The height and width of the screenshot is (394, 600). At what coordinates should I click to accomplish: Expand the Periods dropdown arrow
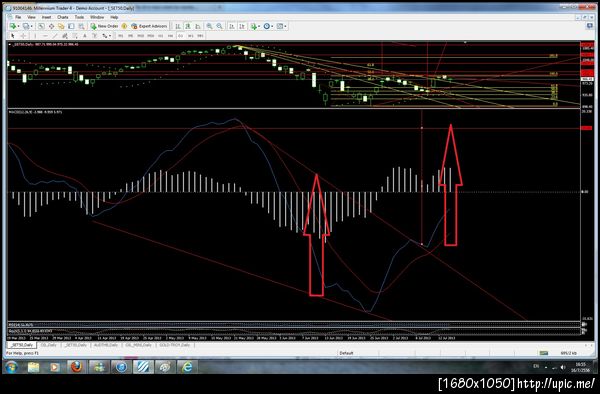pos(272,26)
